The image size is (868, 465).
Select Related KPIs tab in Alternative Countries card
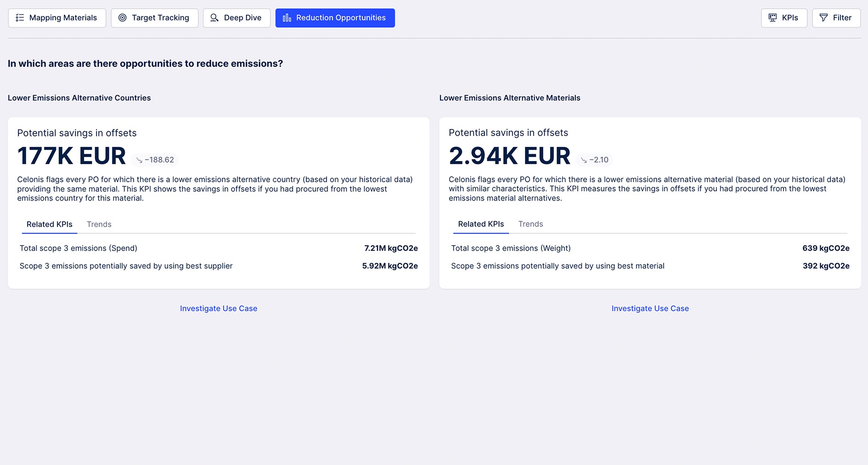coord(50,224)
